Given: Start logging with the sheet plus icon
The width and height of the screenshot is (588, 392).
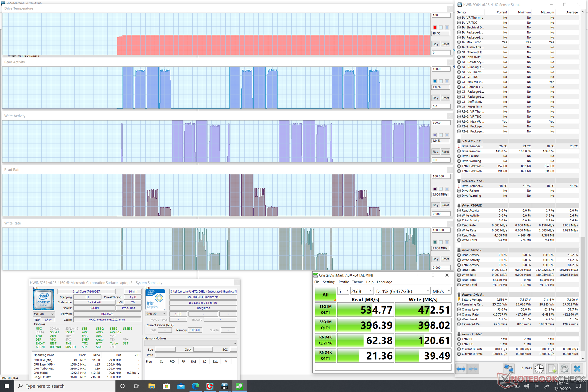Looking at the screenshot, I should pyautogui.click(x=552, y=369).
